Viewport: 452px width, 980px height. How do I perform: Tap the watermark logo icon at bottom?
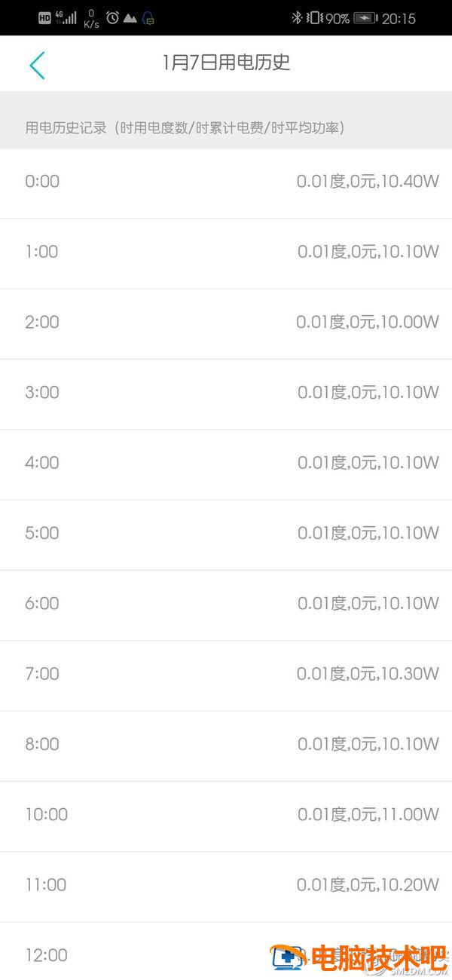(x=289, y=957)
